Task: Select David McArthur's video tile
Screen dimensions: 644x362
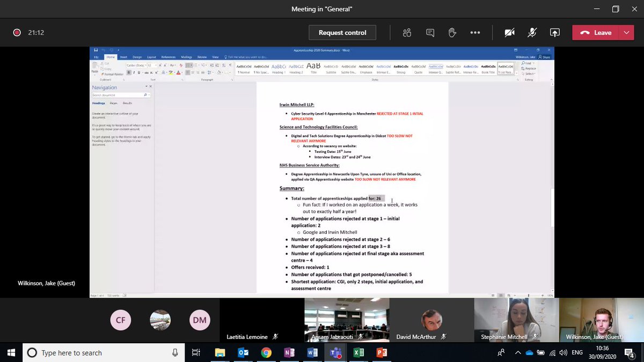Action: 431,320
